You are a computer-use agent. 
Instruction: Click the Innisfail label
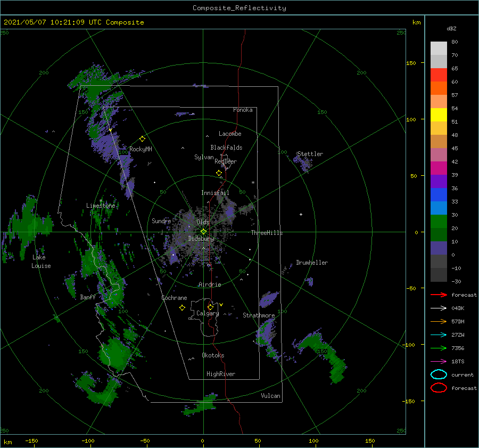(x=215, y=193)
